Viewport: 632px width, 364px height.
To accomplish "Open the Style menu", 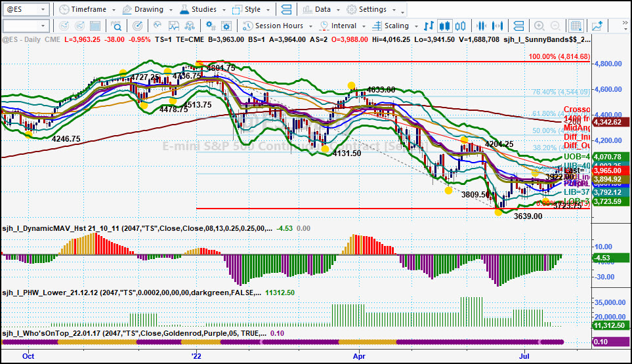I will click(253, 9).
